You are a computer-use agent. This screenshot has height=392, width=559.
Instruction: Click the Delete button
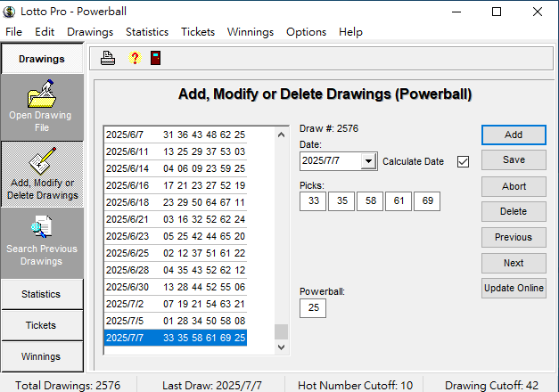point(514,211)
